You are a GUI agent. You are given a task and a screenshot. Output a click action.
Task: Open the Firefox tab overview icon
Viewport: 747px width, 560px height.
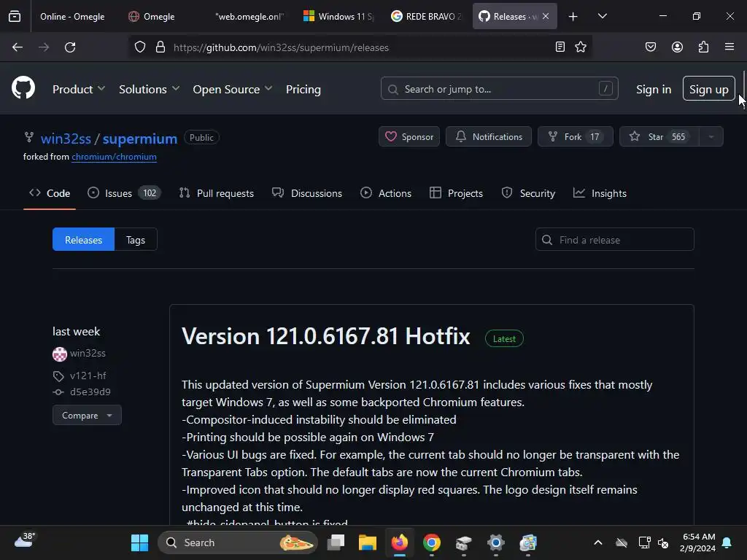pos(15,16)
